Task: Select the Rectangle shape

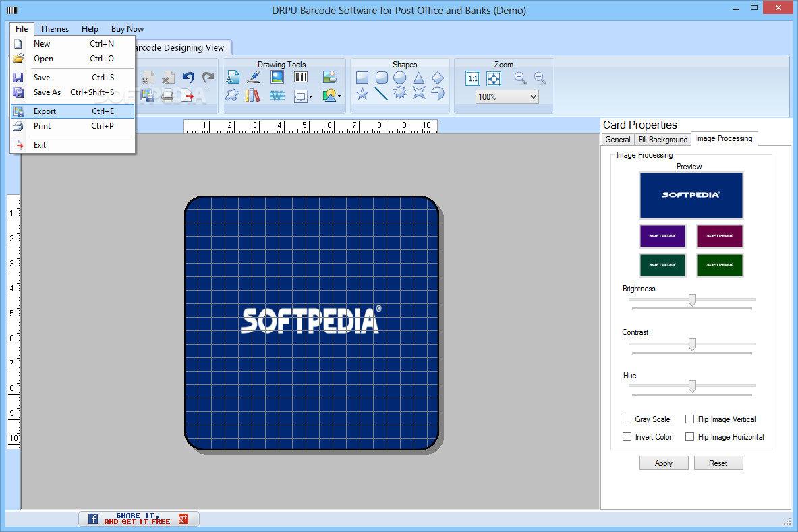Action: [362, 78]
